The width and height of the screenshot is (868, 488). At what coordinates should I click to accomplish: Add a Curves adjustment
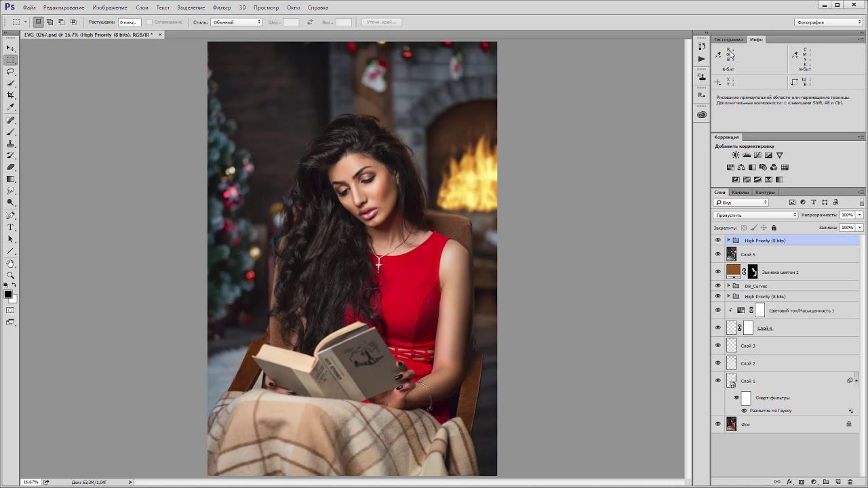pos(757,155)
